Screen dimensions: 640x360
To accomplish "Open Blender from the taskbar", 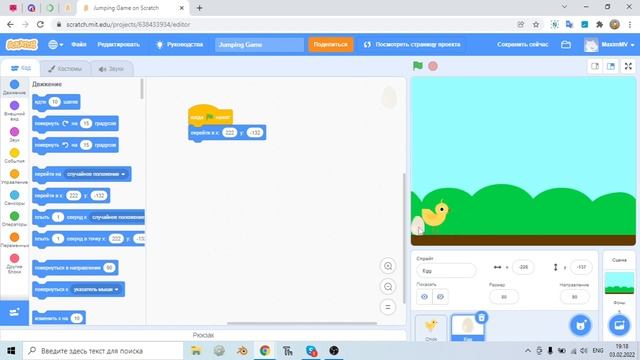I will pos(242,351).
